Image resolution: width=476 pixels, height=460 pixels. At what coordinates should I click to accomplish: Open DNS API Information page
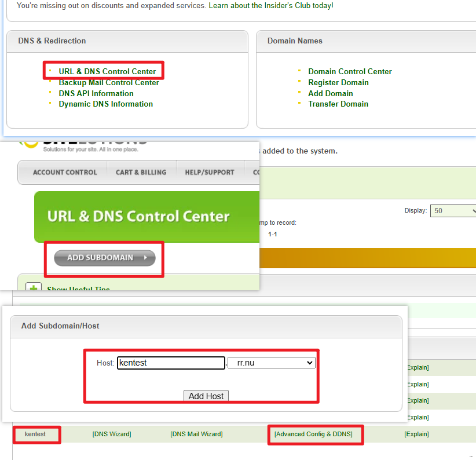point(96,93)
